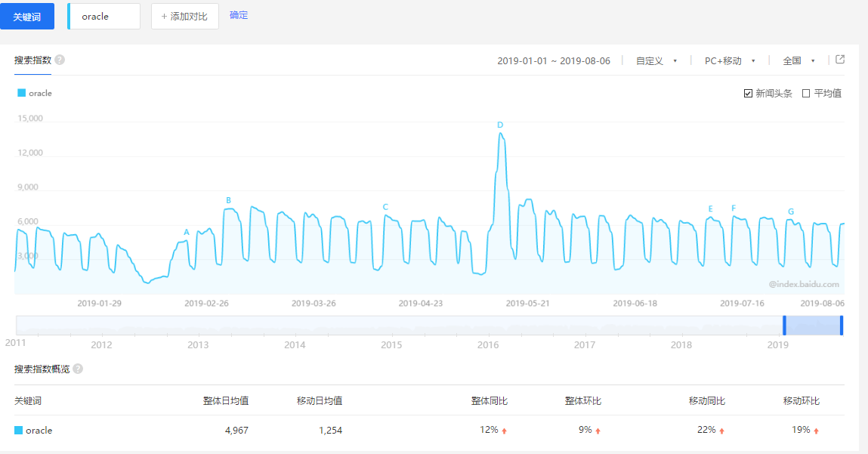Click the help icon beside 搜索指数
Image resolution: width=868 pixels, height=454 pixels.
tap(60, 60)
